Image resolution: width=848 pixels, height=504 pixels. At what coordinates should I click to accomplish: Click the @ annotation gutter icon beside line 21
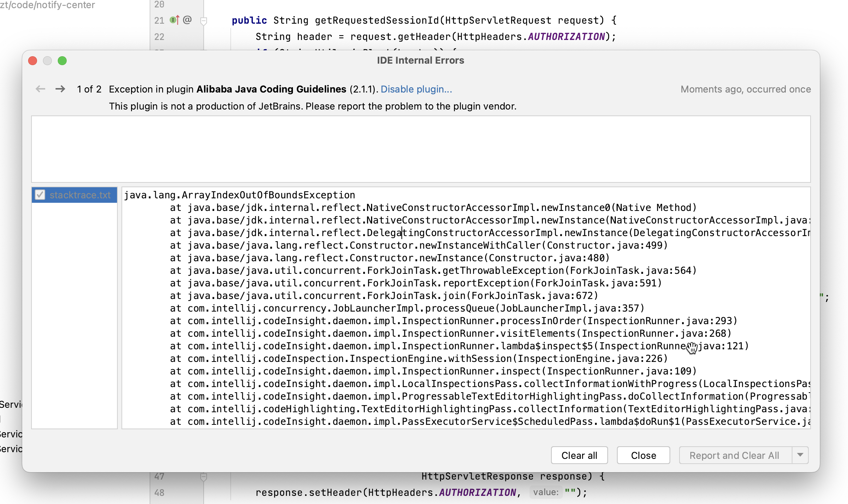coord(187,20)
